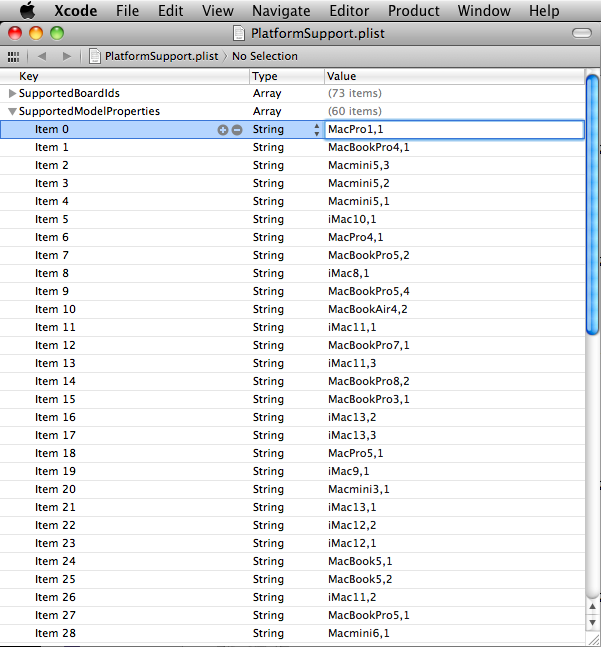
Task: Click the Type column header
Action: [287, 76]
